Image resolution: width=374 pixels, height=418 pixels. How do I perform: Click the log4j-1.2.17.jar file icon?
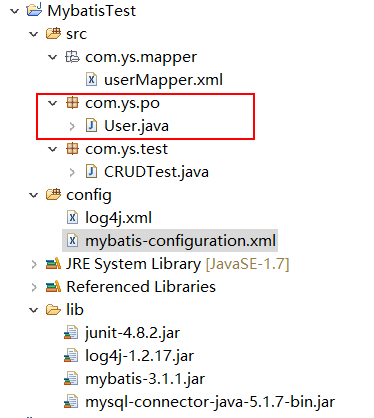(71, 356)
